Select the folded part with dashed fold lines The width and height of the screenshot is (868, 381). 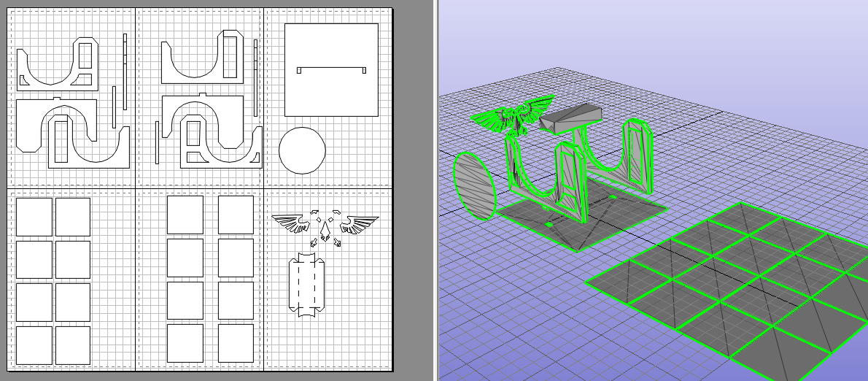click(x=306, y=285)
